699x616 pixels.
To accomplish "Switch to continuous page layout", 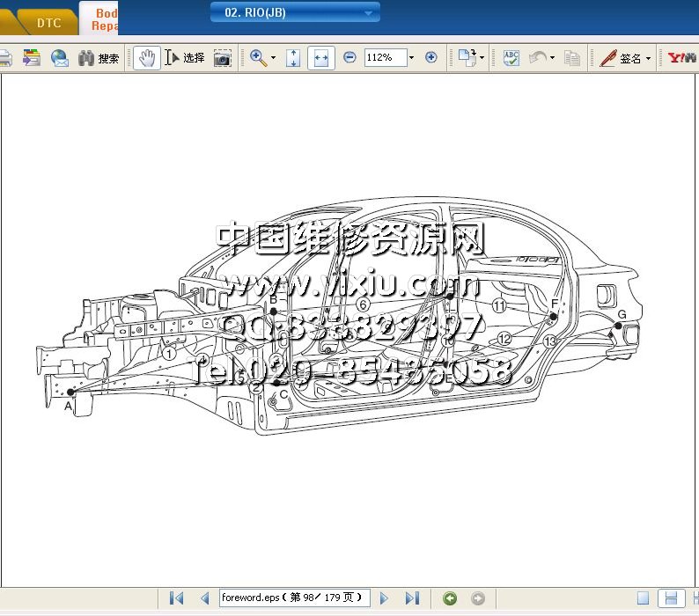I will pos(671,598).
